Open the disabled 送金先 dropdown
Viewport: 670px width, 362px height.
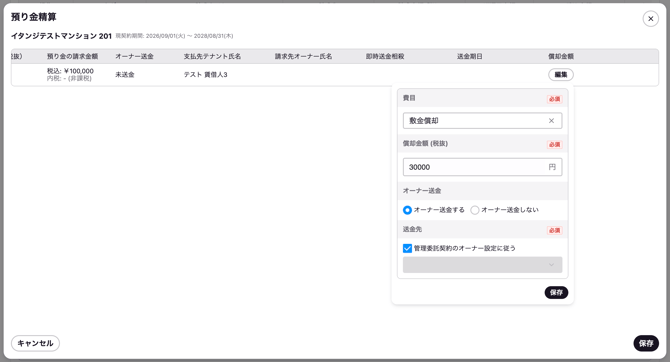(x=482, y=265)
